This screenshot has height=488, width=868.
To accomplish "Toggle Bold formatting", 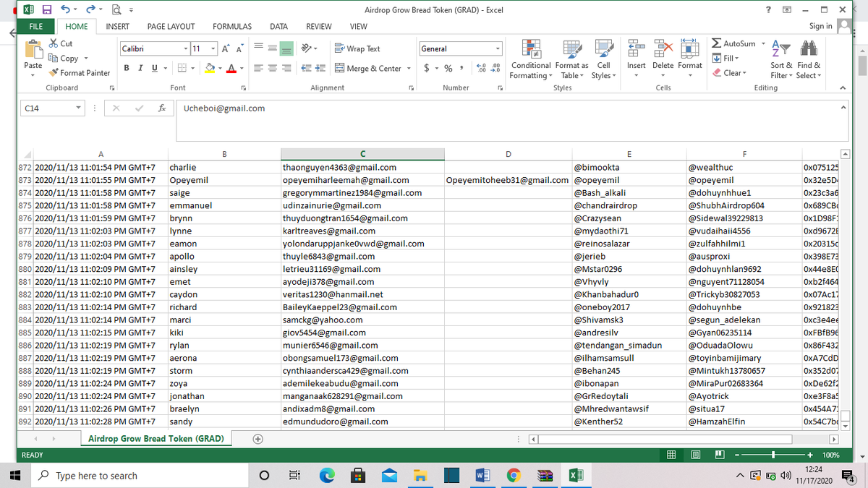I will 127,68.
